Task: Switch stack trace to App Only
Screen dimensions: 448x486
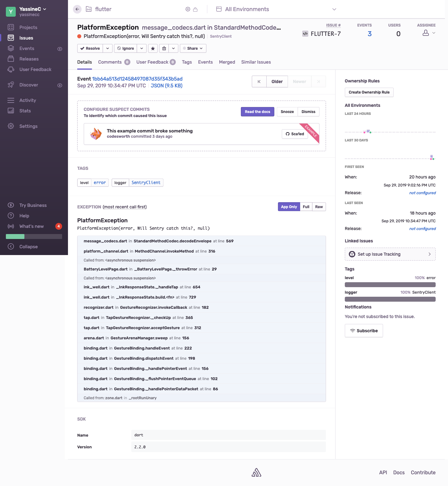Action: click(289, 207)
